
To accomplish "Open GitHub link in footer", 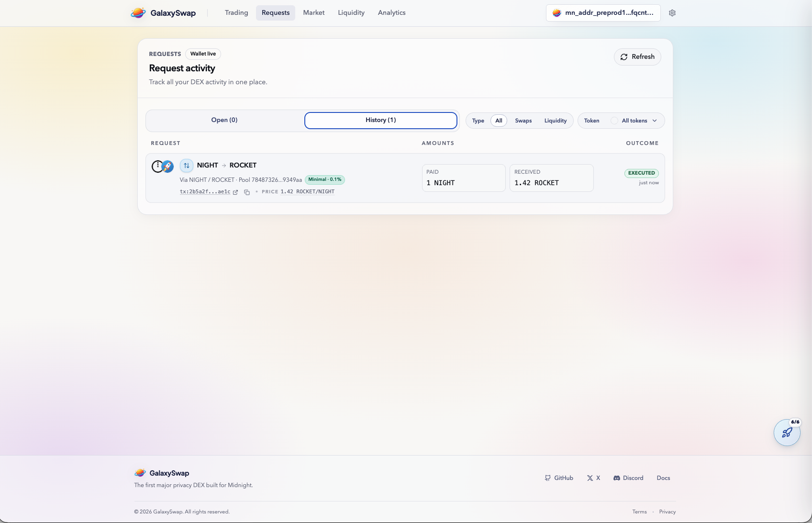I will (x=559, y=478).
